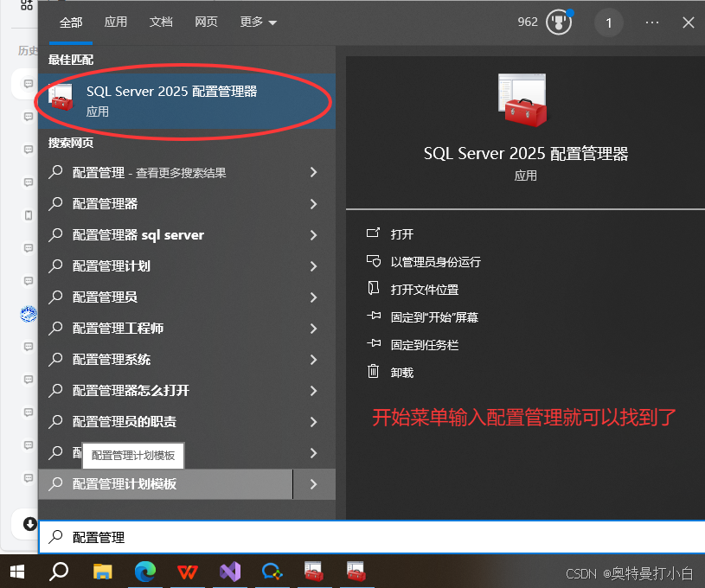Expand chevron for 配置管理员
Screen dimensions: 705x588
[x=314, y=297]
